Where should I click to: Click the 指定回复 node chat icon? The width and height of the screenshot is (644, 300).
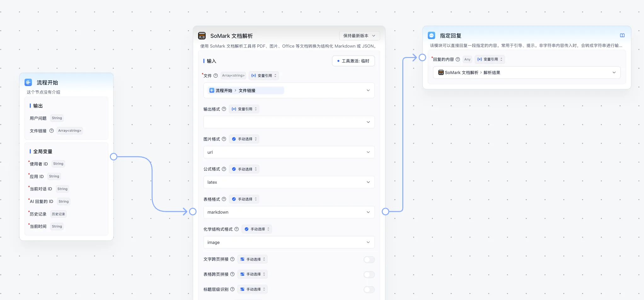point(431,35)
